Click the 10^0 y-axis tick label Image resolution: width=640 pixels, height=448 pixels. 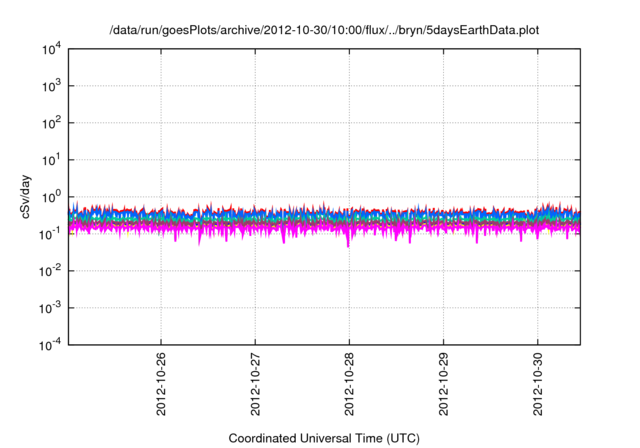(50, 197)
